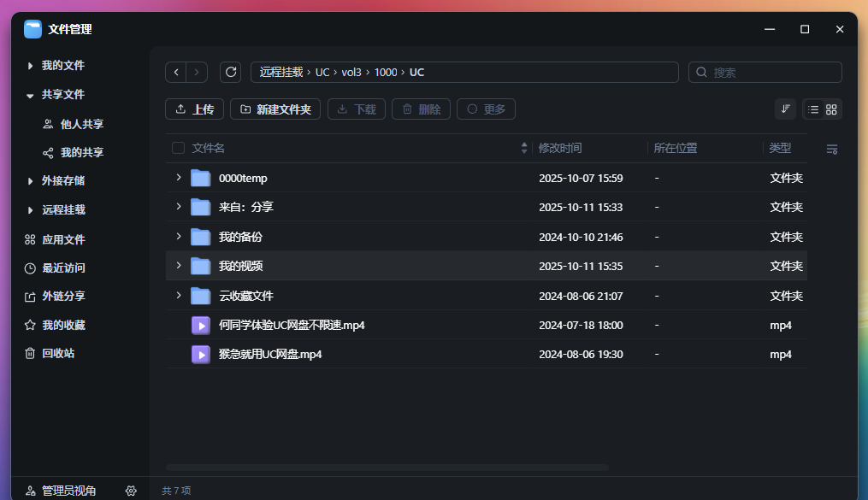This screenshot has height=500, width=868.
Task: Collapse the 共享文件 sidebar section
Action: (30, 95)
